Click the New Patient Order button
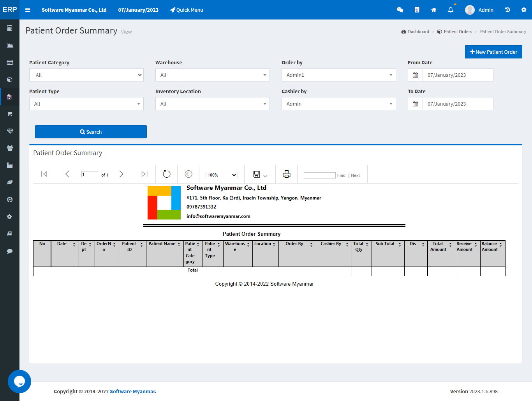532x401 pixels. tap(493, 52)
